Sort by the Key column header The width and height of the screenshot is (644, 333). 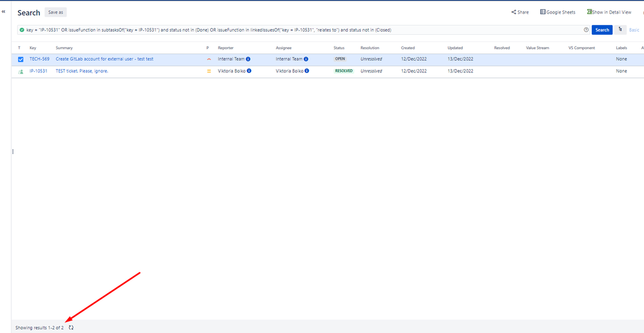point(33,48)
